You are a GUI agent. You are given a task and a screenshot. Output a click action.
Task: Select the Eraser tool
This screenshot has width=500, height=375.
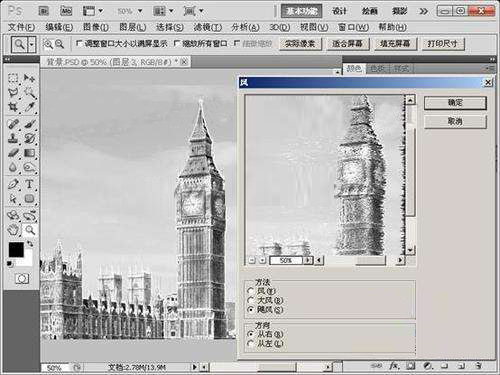pos(13,153)
